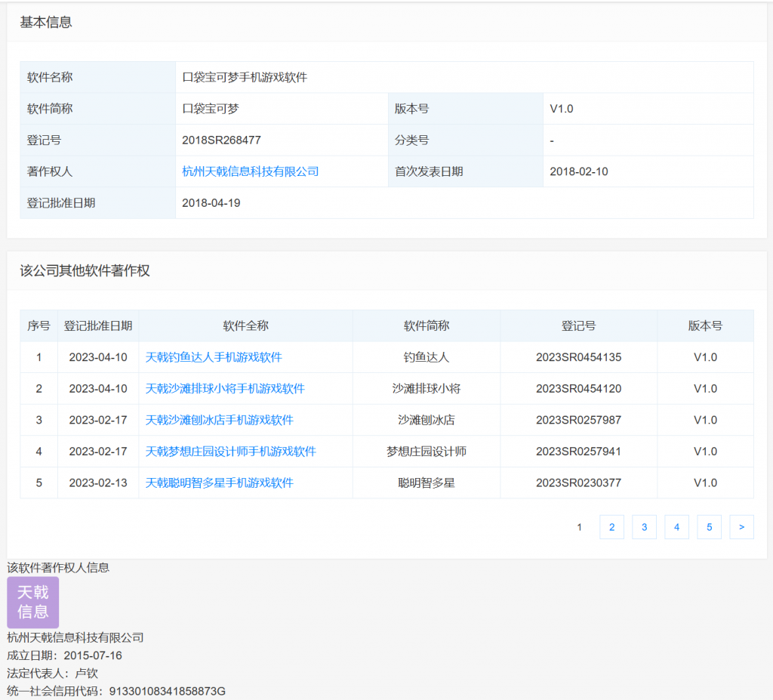Go to pagination page 2
Screen dimensions: 773x700
(611, 527)
